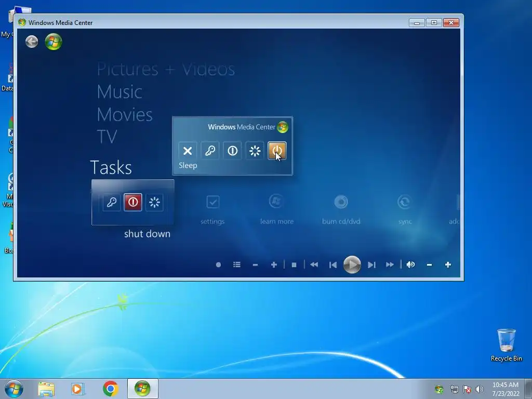The height and width of the screenshot is (399, 532).
Task: Click the shut down label under Tasks
Action: pyautogui.click(x=147, y=234)
